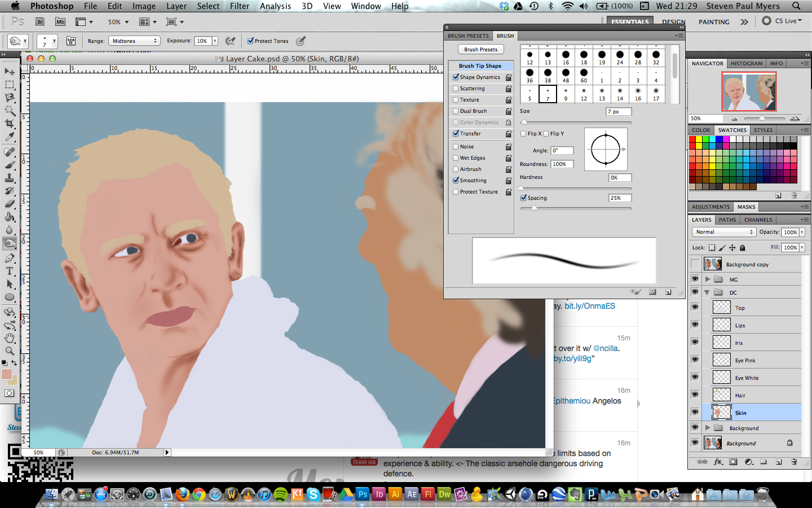Select the Blur tool
The width and height of the screenshot is (812, 508).
tap(10, 230)
